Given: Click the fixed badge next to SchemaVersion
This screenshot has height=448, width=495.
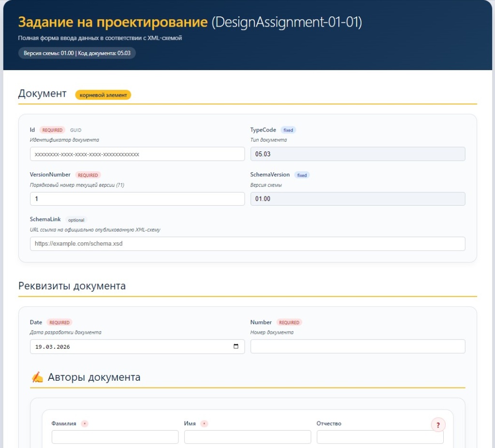Looking at the screenshot, I should click(302, 175).
